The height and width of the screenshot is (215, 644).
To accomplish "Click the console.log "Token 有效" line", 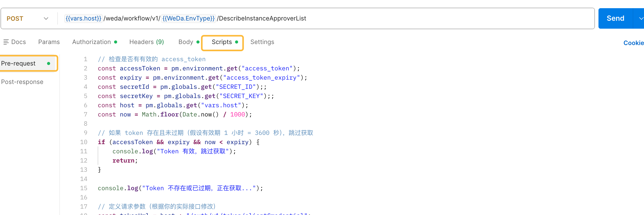I will click(x=174, y=151).
